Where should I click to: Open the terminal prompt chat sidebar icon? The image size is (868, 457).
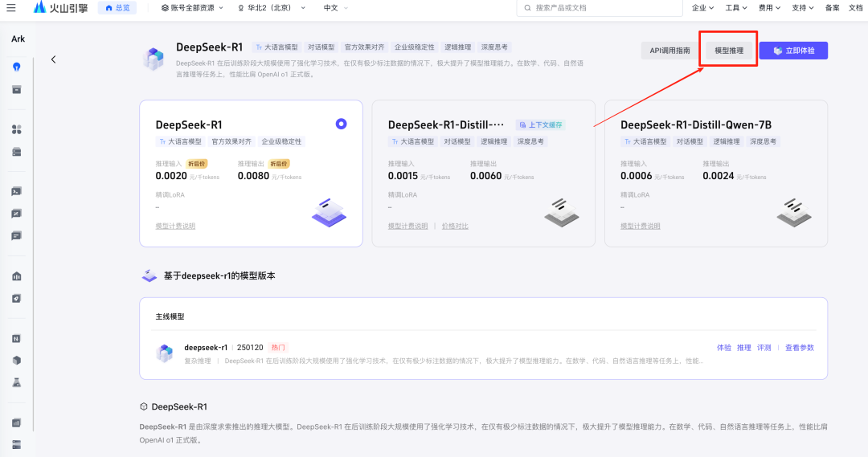17,191
